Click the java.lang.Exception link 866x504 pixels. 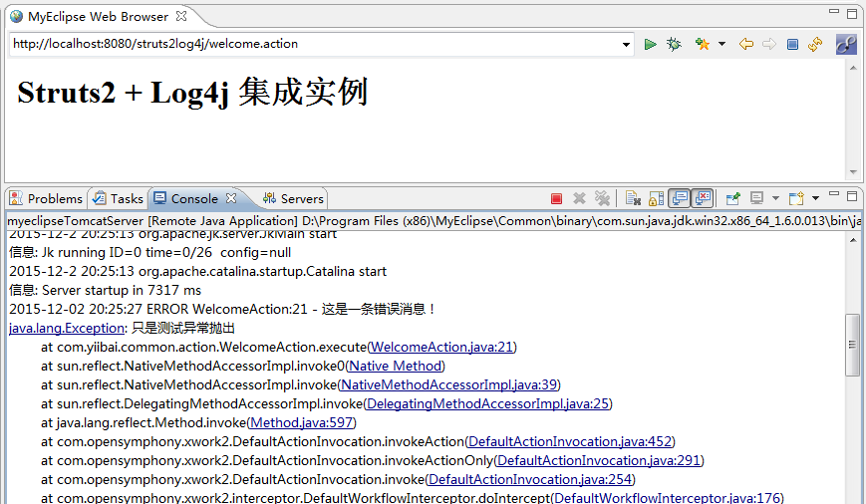click(67, 328)
